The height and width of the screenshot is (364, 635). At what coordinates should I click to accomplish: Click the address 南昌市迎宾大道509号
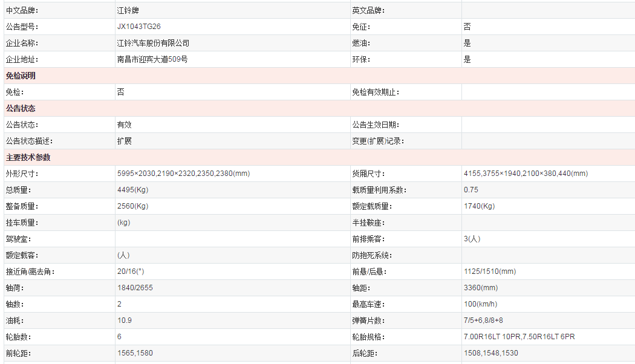[x=152, y=59]
